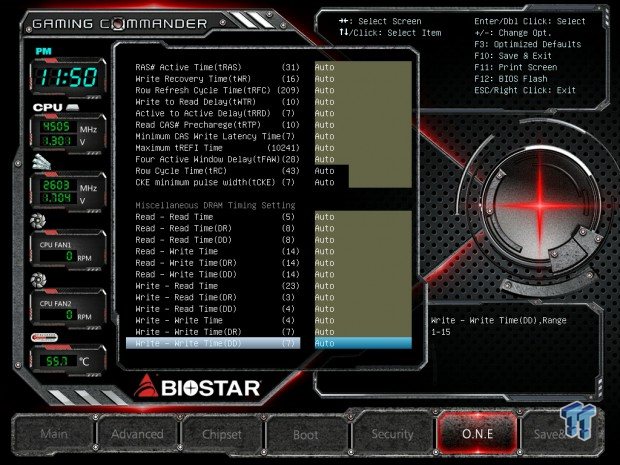Select the Write - Write Time row

pyautogui.click(x=217, y=320)
